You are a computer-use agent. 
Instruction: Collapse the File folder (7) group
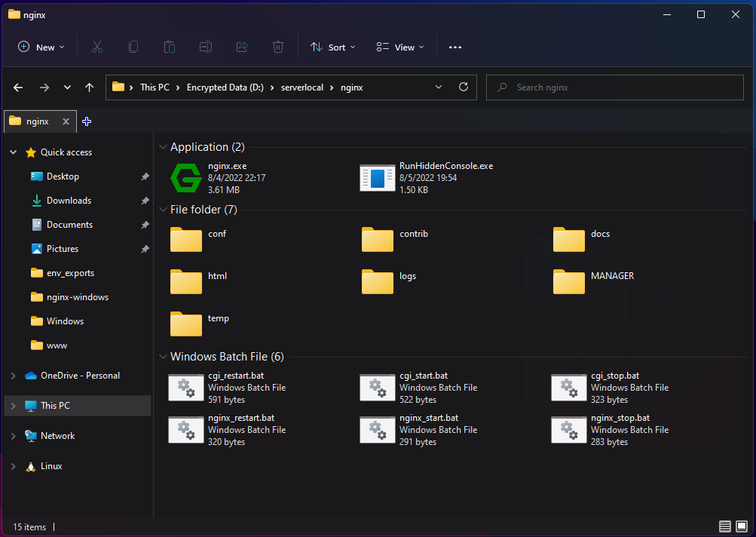164,210
